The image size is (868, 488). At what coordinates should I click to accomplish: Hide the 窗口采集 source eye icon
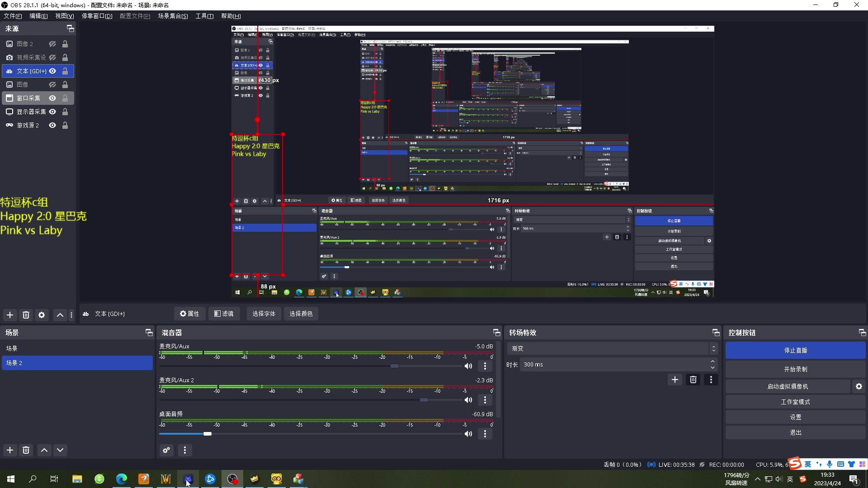pyautogui.click(x=52, y=98)
